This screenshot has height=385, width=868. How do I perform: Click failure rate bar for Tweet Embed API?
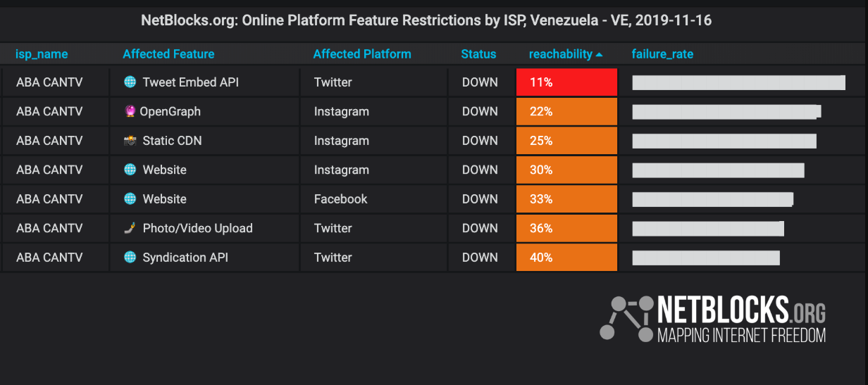[738, 82]
